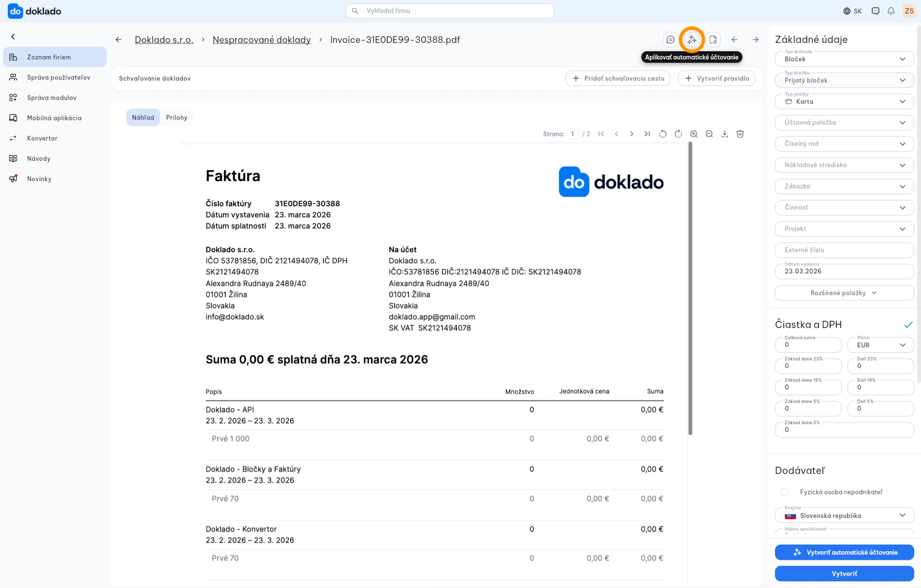Screen dimensions: 921x588
Task: Click the Celková suma input field
Action: [x=808, y=345]
